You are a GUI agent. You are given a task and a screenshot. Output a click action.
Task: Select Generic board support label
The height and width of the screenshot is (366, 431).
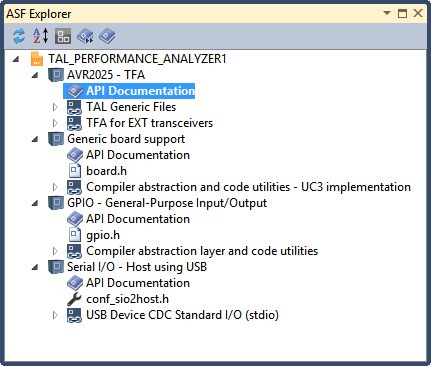[126, 139]
